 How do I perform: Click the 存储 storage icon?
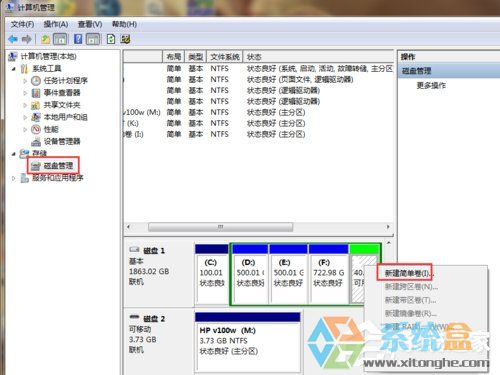[x=24, y=153]
